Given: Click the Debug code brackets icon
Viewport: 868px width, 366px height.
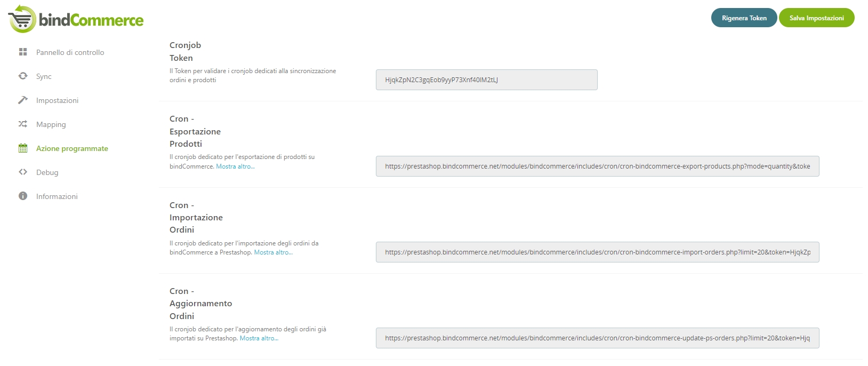Looking at the screenshot, I should pos(23,172).
